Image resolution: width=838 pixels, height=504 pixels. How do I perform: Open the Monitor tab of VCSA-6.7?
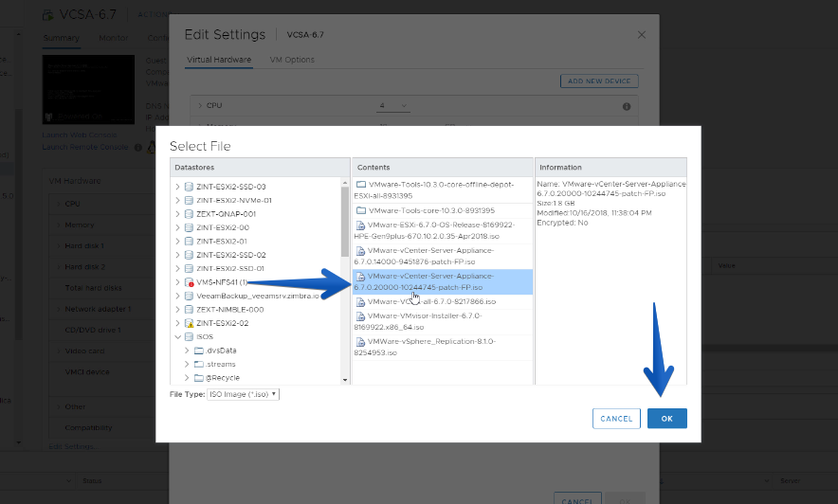pyautogui.click(x=114, y=38)
